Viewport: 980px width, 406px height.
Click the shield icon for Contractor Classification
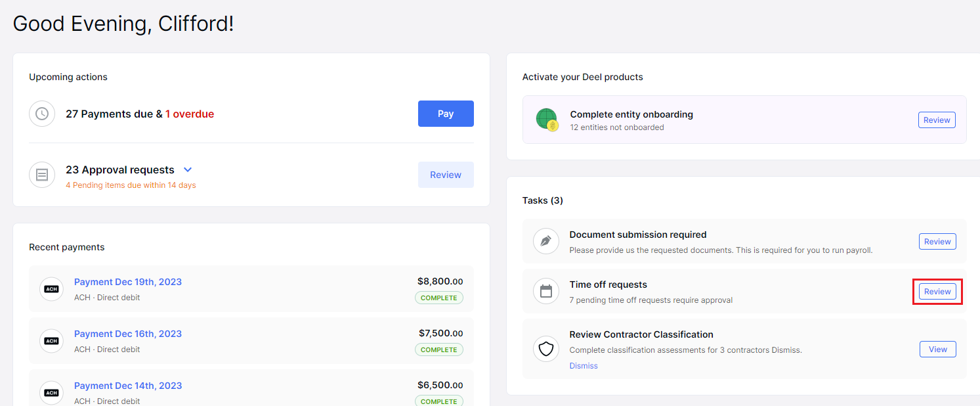[x=546, y=349]
